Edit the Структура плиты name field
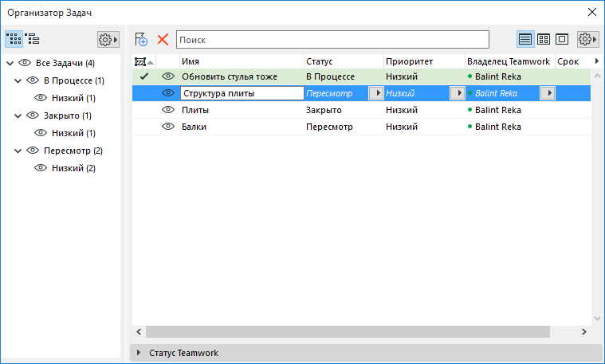 (x=242, y=93)
